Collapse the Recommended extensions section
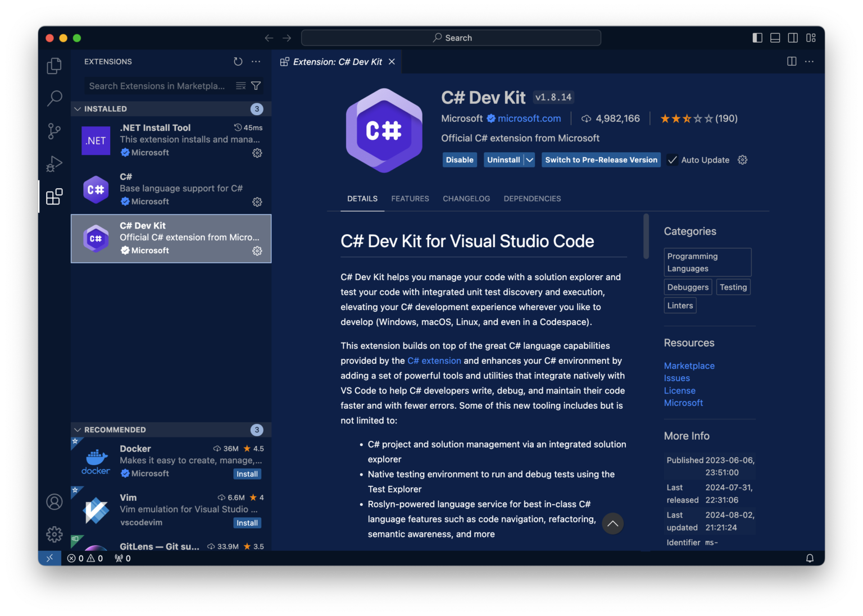This screenshot has width=863, height=616. point(78,430)
